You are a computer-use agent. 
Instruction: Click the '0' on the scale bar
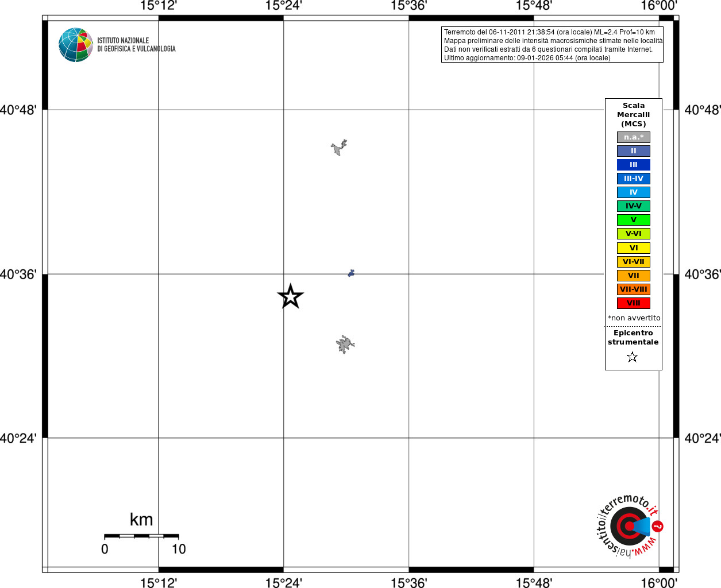(x=105, y=549)
